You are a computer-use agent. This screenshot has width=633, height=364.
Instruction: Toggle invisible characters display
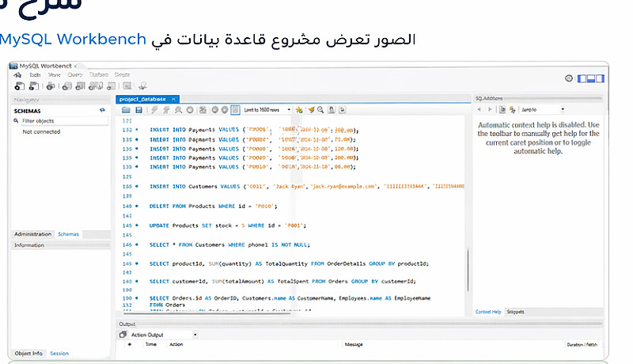tap(332, 110)
